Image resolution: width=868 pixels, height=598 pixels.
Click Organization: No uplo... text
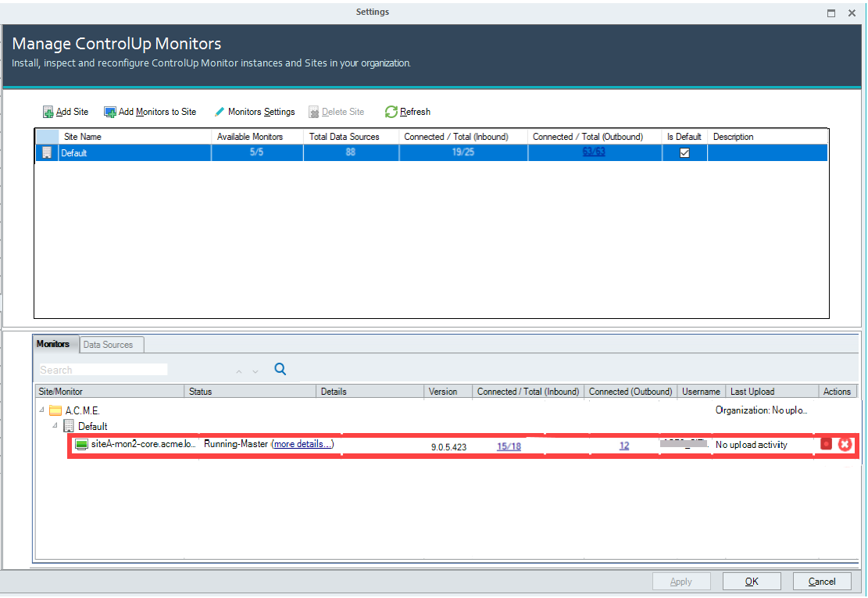[x=761, y=410]
